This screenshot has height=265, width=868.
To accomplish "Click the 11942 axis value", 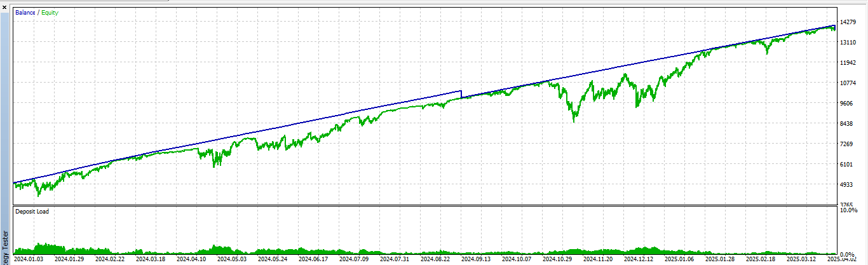I will (849, 63).
